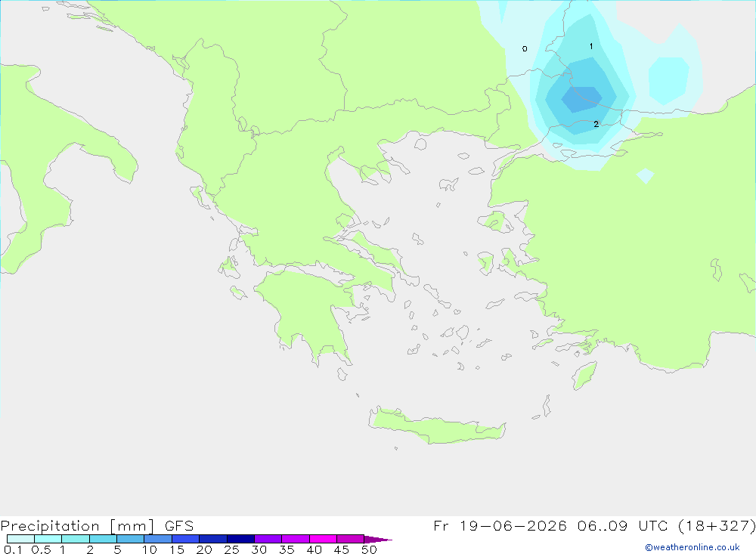Click the '30' legend scale value

(x=259, y=549)
